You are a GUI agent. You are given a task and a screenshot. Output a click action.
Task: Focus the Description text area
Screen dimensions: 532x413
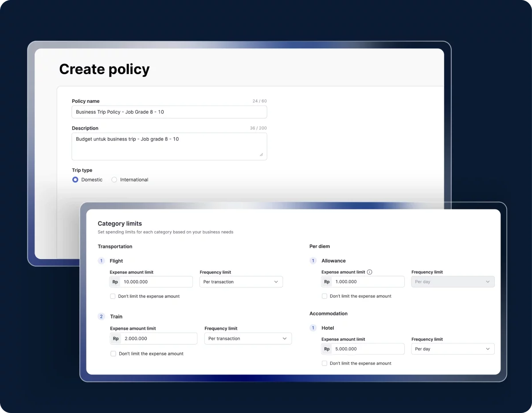(x=169, y=146)
